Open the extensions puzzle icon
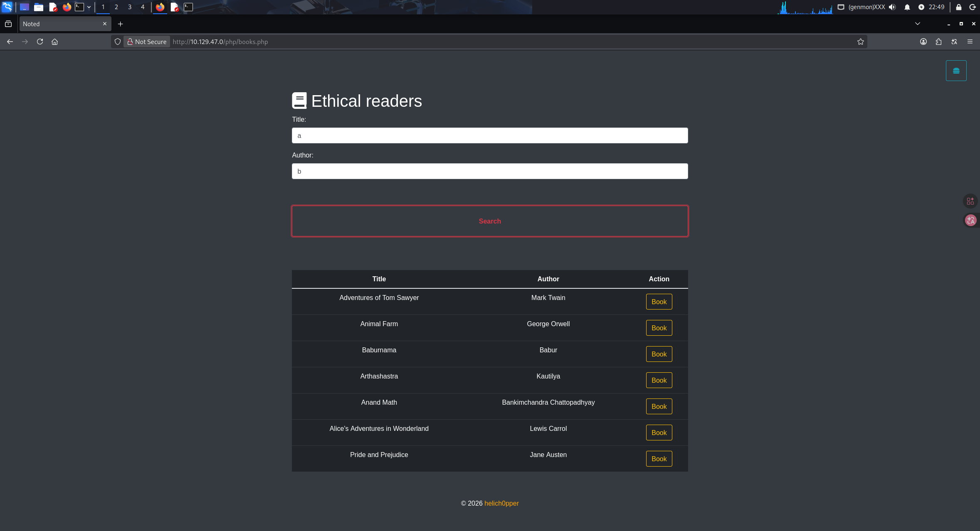 pyautogui.click(x=938, y=42)
